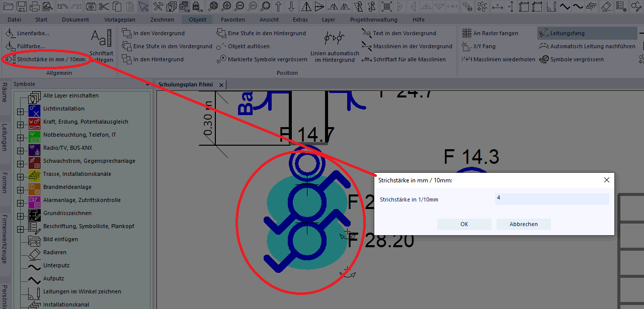The image size is (644, 309).
Task: Click the print icon in top toolbar
Action: point(35,7)
